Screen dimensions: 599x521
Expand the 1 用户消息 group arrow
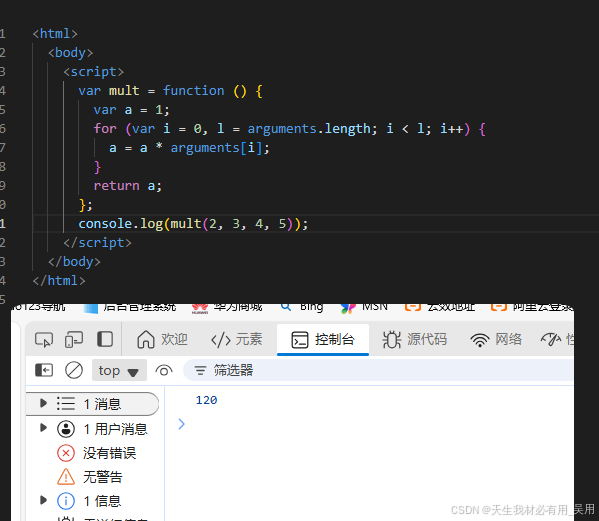point(43,428)
